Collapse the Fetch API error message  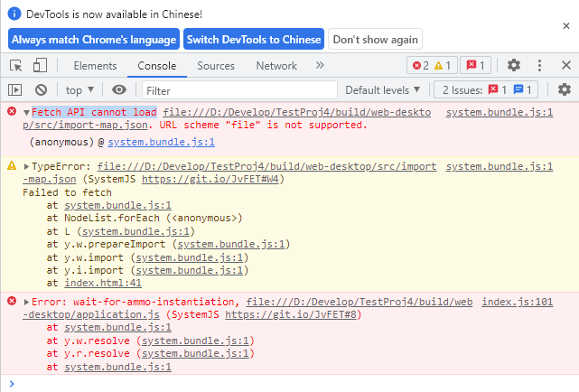click(x=27, y=112)
